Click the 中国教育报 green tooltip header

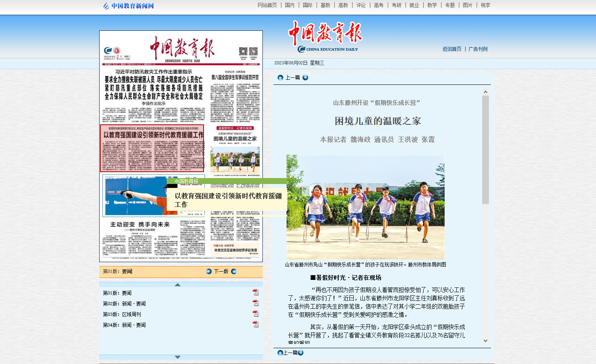(x=226, y=181)
